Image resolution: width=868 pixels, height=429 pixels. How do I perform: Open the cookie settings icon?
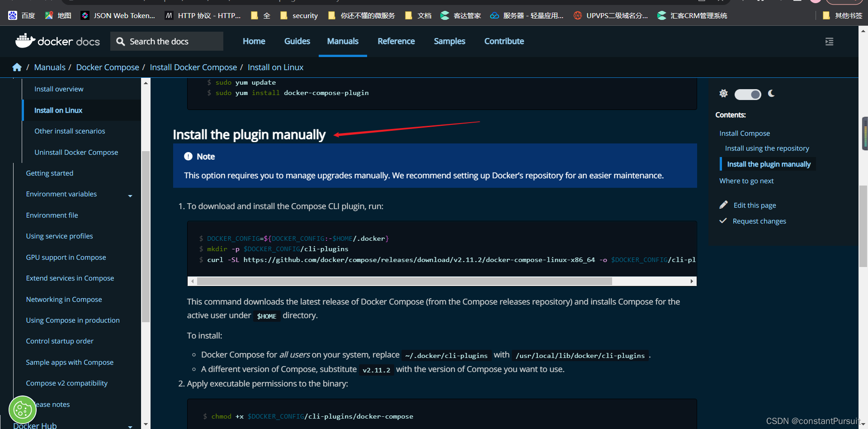click(x=23, y=410)
